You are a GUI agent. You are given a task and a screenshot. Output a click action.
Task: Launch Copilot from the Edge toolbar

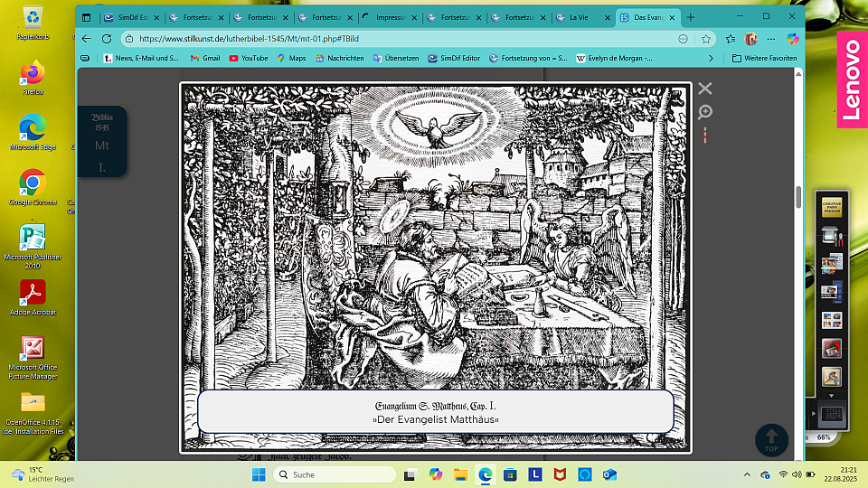(793, 39)
